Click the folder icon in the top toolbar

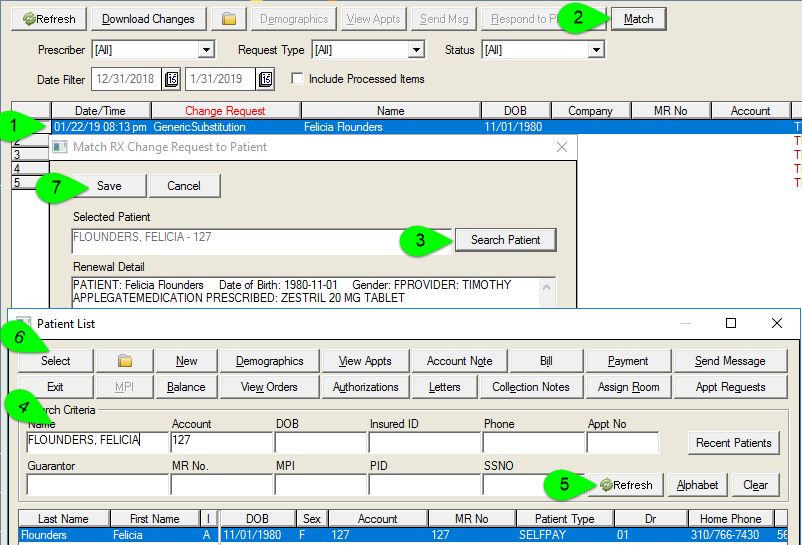[x=228, y=19]
